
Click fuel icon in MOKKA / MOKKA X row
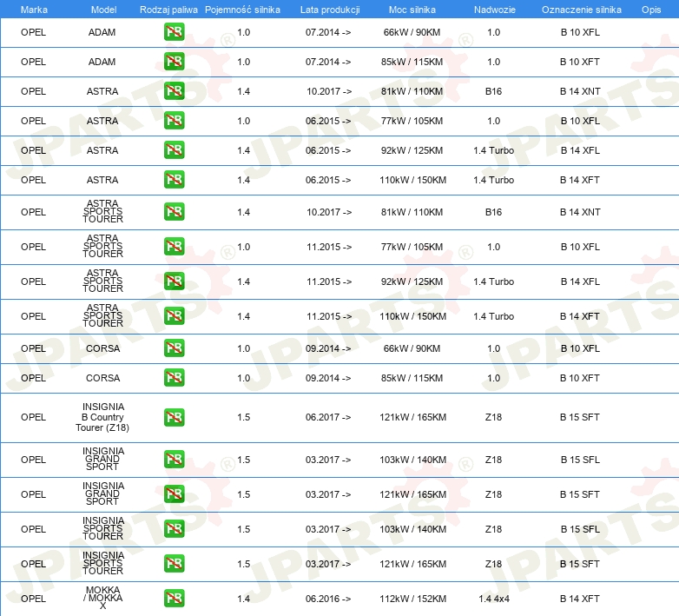tap(174, 599)
